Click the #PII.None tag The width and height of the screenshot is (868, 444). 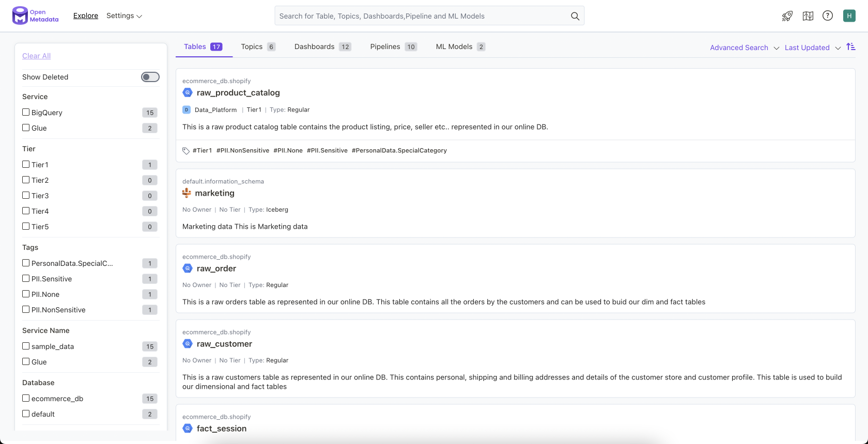coord(288,151)
